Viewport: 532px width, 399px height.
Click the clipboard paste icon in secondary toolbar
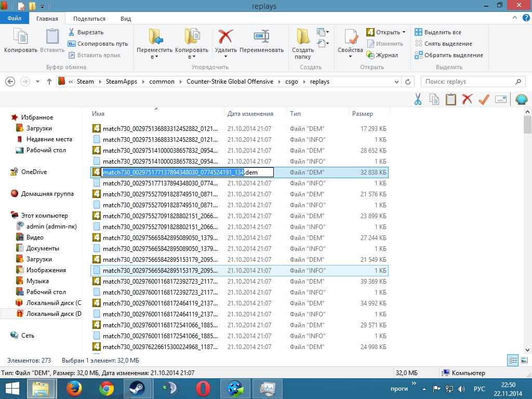[450, 99]
